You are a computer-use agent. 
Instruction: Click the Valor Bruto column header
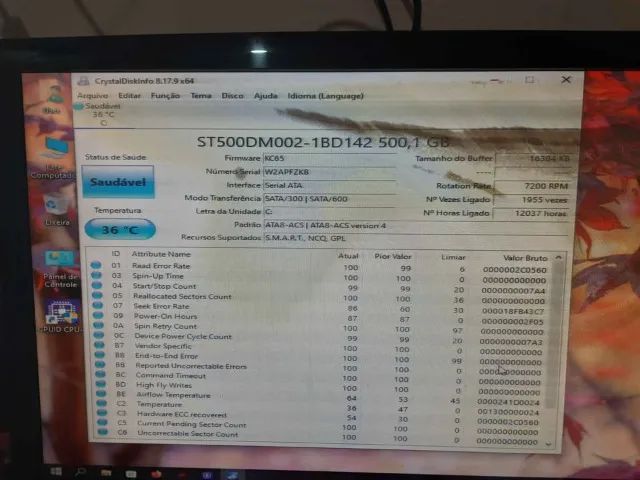click(525, 258)
